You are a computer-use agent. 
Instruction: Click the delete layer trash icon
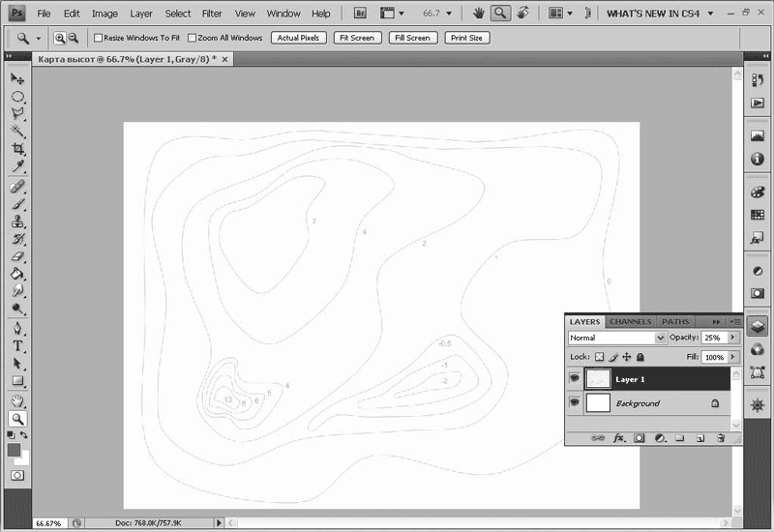[722, 438]
